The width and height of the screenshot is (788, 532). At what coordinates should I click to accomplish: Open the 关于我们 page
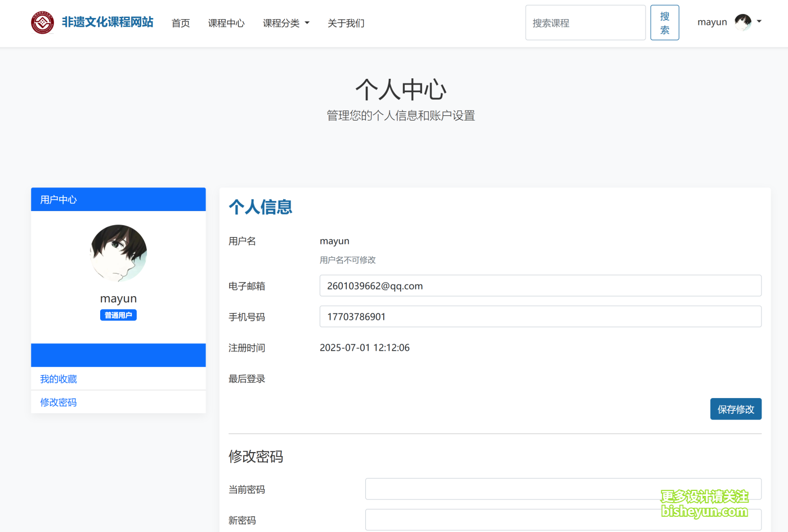click(x=346, y=23)
